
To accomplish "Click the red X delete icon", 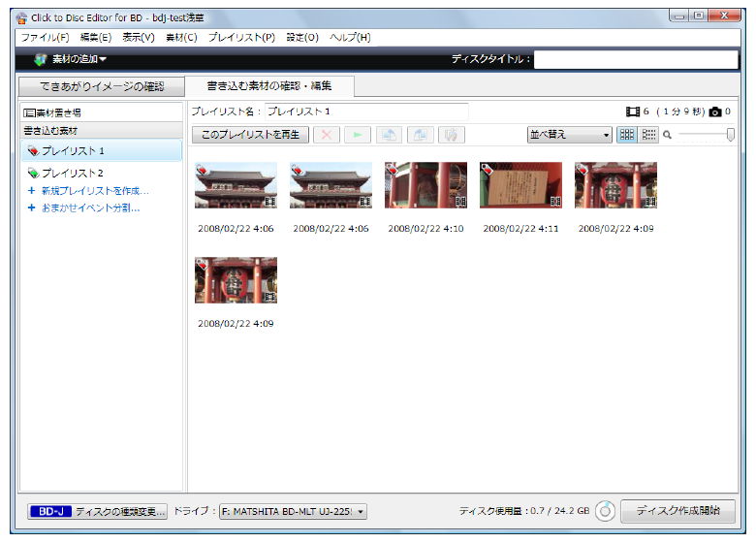I will coord(327,135).
